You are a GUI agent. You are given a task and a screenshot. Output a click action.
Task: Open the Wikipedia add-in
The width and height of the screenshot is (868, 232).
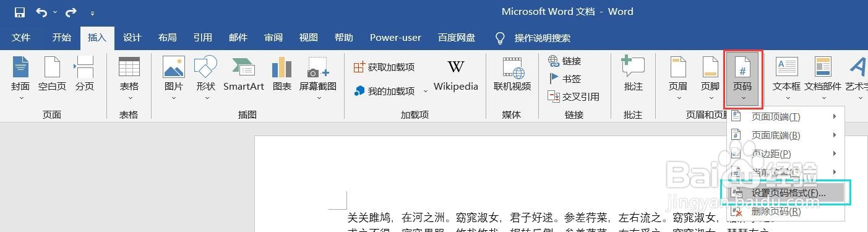point(455,75)
